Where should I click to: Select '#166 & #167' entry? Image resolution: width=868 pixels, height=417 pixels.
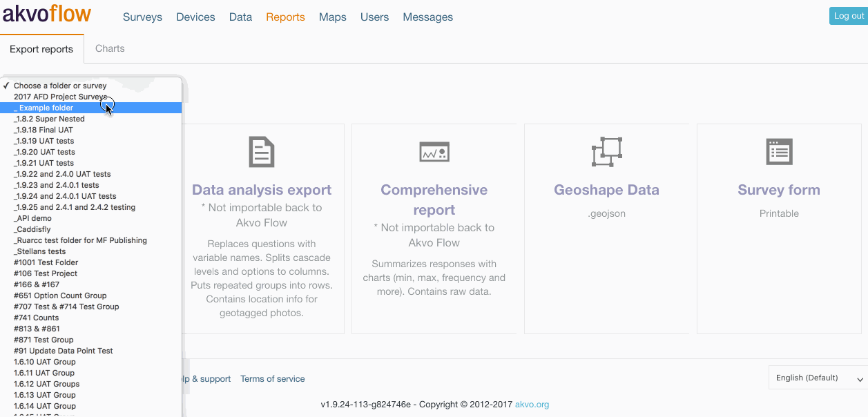coord(91,284)
